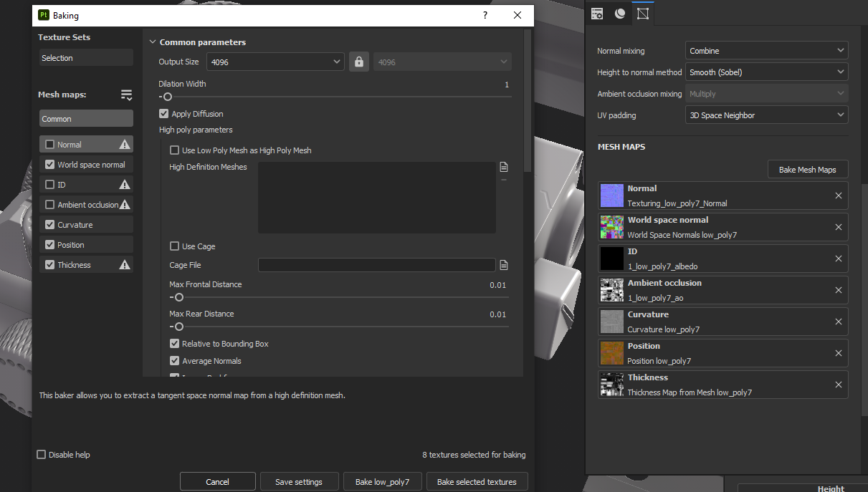The height and width of the screenshot is (492, 868).
Task: Enable Use Low Poly Mesh as High Poly Mesh
Action: click(x=174, y=150)
